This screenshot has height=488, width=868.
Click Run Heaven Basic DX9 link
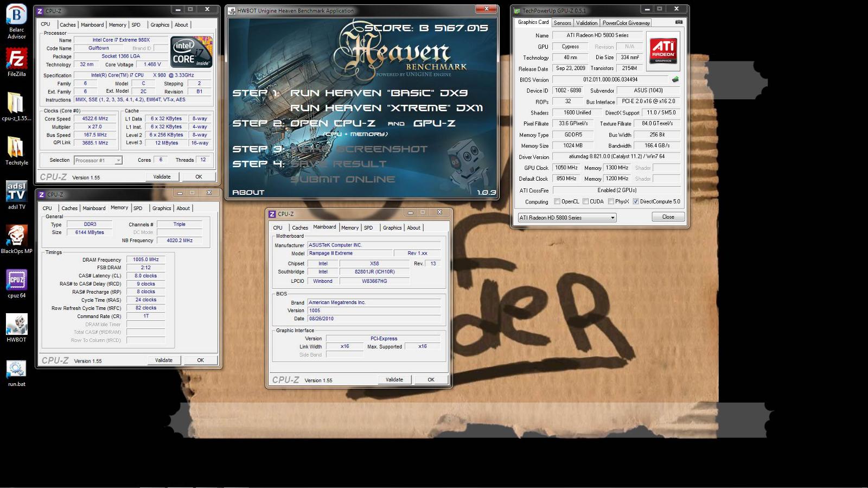(x=379, y=93)
